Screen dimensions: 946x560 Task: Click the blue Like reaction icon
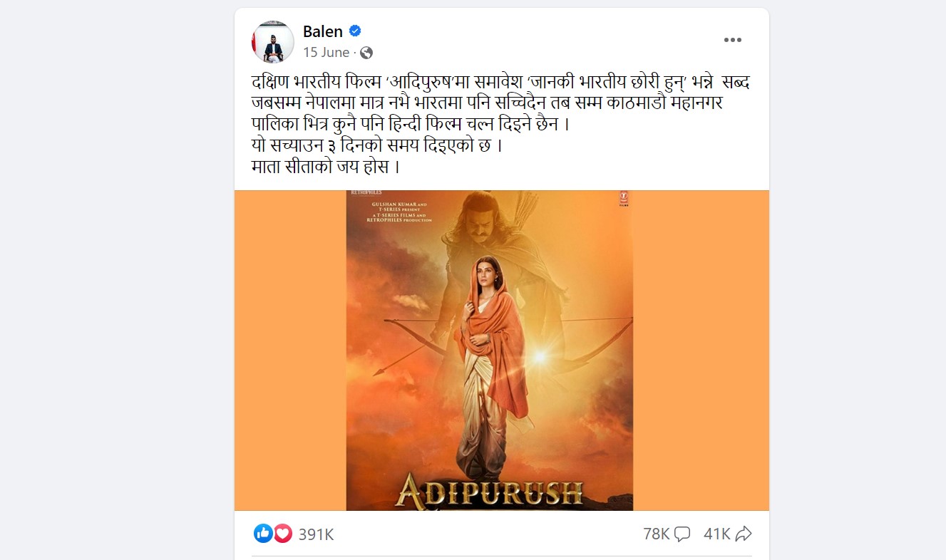point(263,534)
